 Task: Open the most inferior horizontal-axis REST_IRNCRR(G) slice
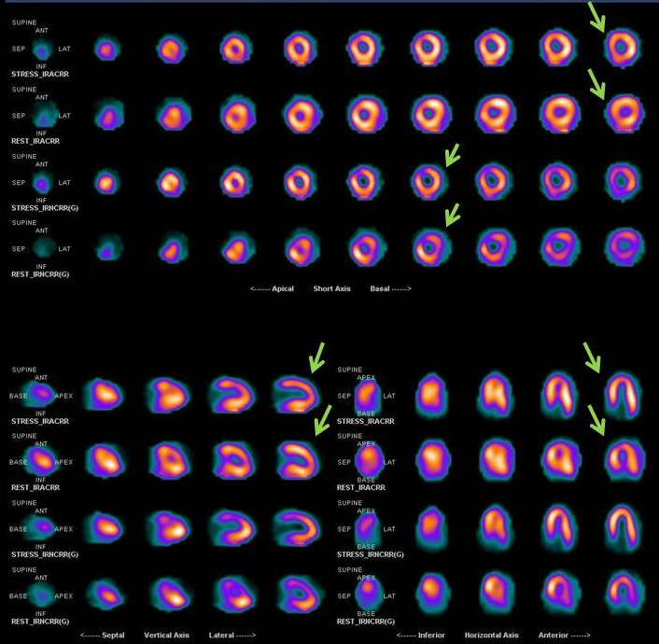tap(433, 592)
